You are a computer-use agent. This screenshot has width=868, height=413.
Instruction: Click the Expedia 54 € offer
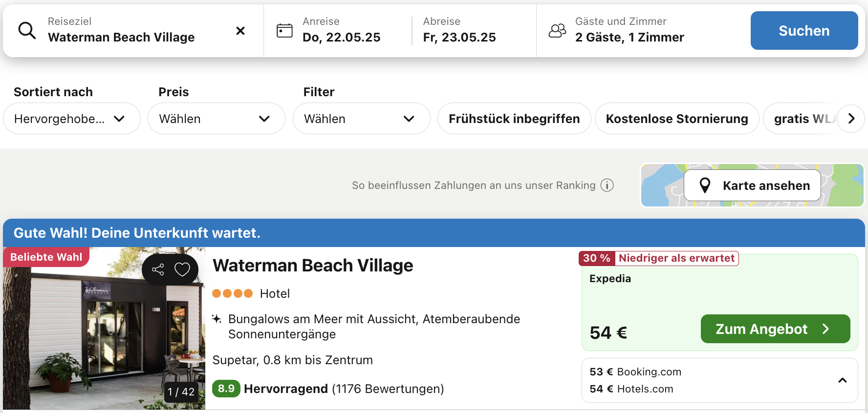pos(719,302)
